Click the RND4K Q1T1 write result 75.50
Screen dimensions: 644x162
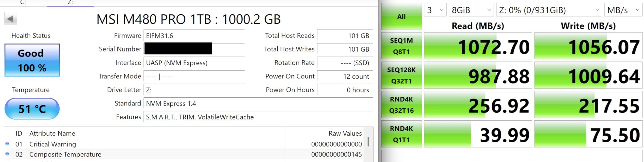(588, 134)
